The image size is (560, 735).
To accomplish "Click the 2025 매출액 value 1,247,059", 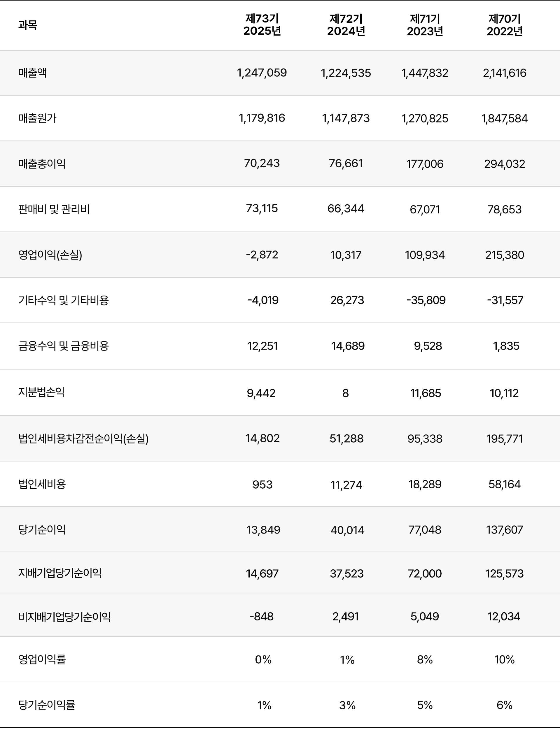I will [x=262, y=73].
